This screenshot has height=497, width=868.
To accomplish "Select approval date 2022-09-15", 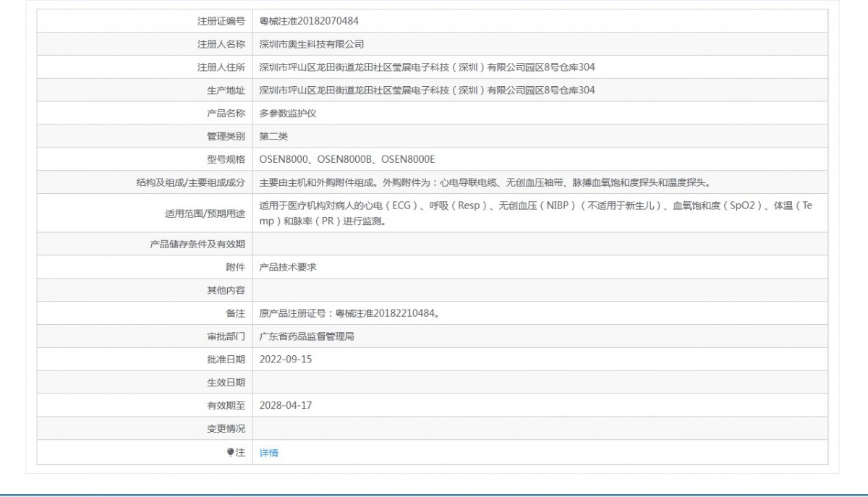I will click(x=286, y=360).
